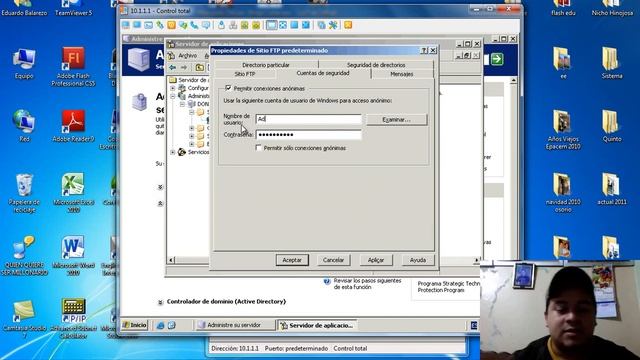
Task: Toggle the Controlador de dominio section chevron
Action: [x=160, y=302]
